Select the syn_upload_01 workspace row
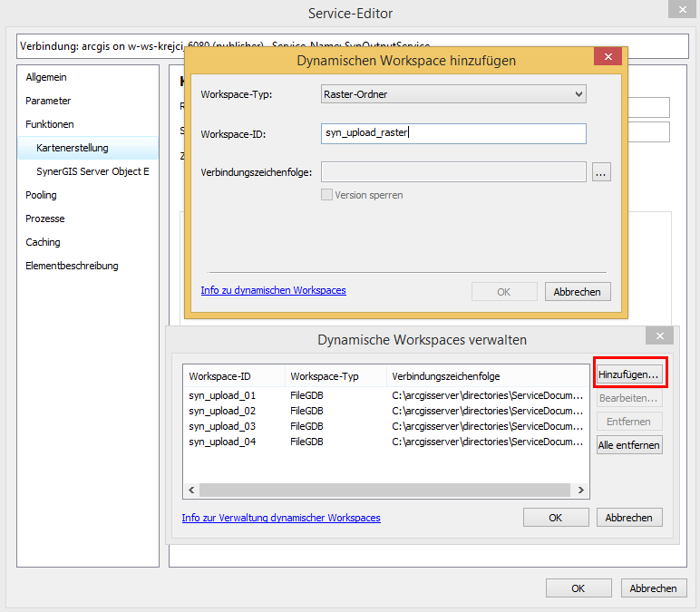 point(222,395)
